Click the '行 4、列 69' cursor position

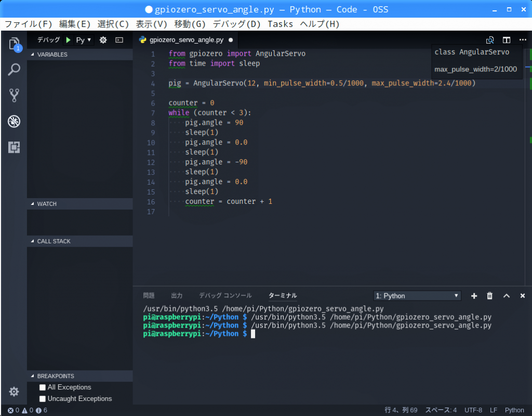pos(401,410)
